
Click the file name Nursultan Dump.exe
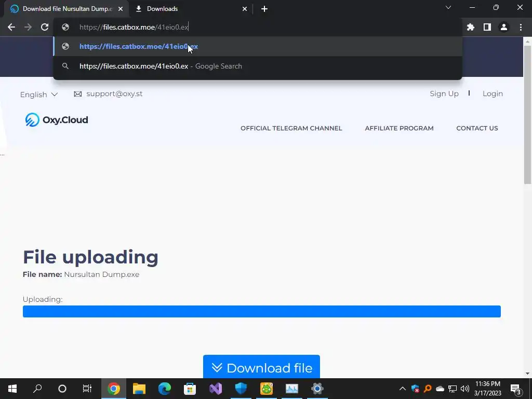(x=101, y=274)
